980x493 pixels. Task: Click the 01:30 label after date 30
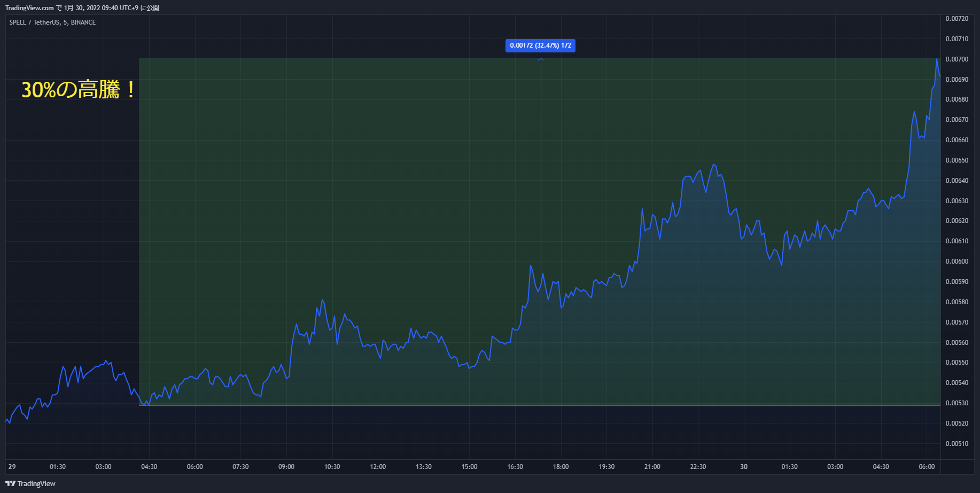coord(789,467)
